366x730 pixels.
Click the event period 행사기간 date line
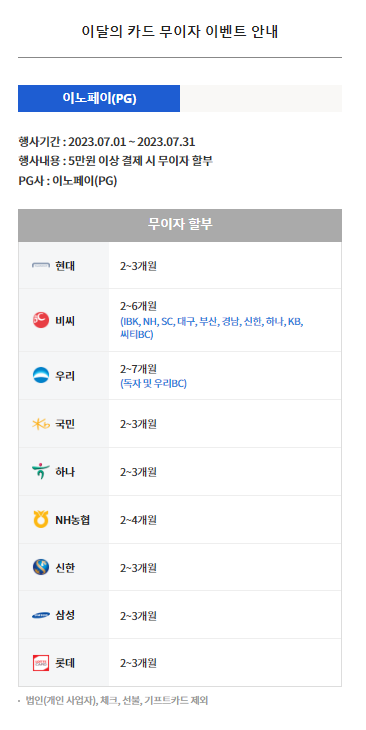click(x=107, y=142)
